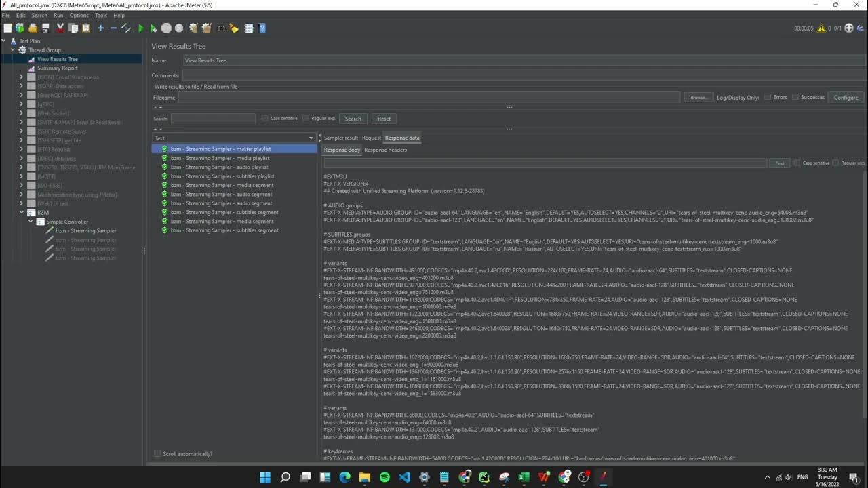This screenshot has width=868, height=488.
Task: Toggle Regular exp. checkbox next to Find
Action: click(835, 163)
